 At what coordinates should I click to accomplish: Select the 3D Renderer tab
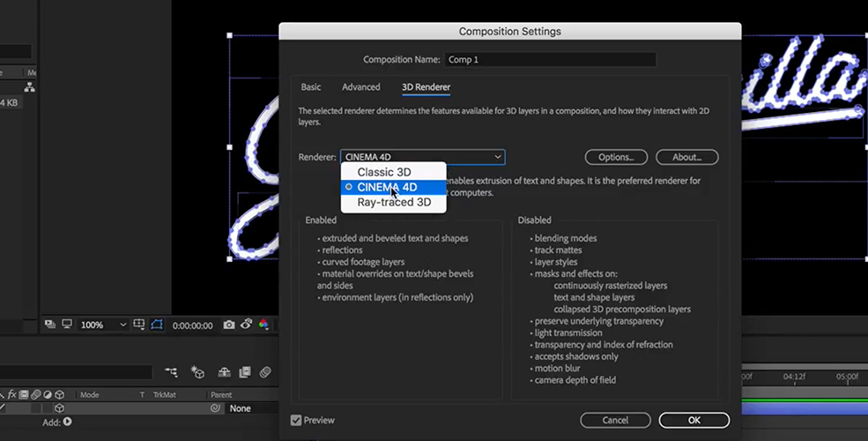point(426,87)
